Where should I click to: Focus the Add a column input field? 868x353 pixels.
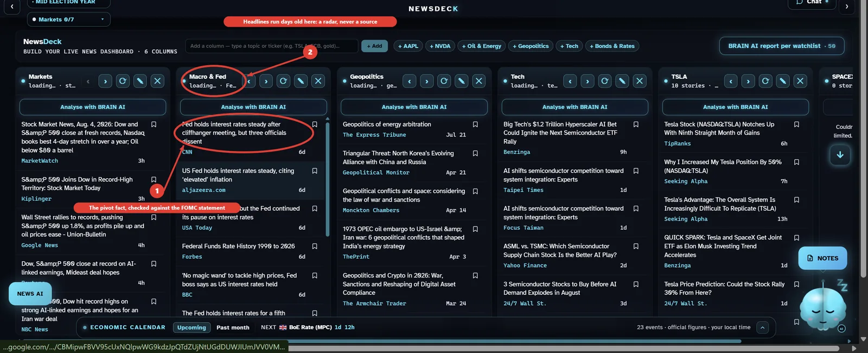(x=271, y=46)
